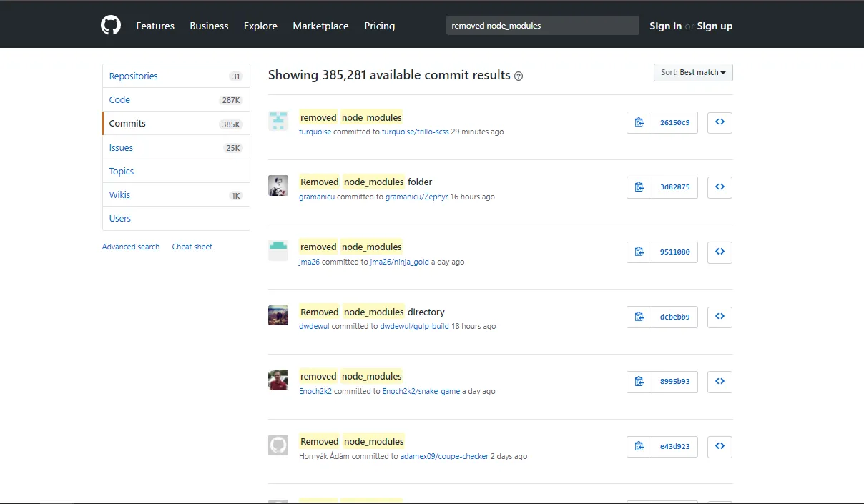The width and height of the screenshot is (864, 504).
Task: Browse repository at commit e43d923 code icon
Action: click(x=720, y=446)
